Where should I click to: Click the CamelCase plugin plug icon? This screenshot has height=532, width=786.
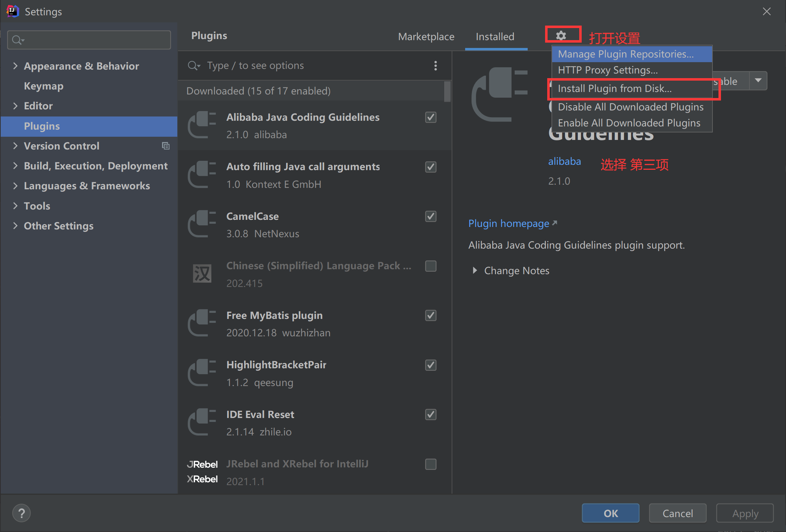pyautogui.click(x=202, y=224)
